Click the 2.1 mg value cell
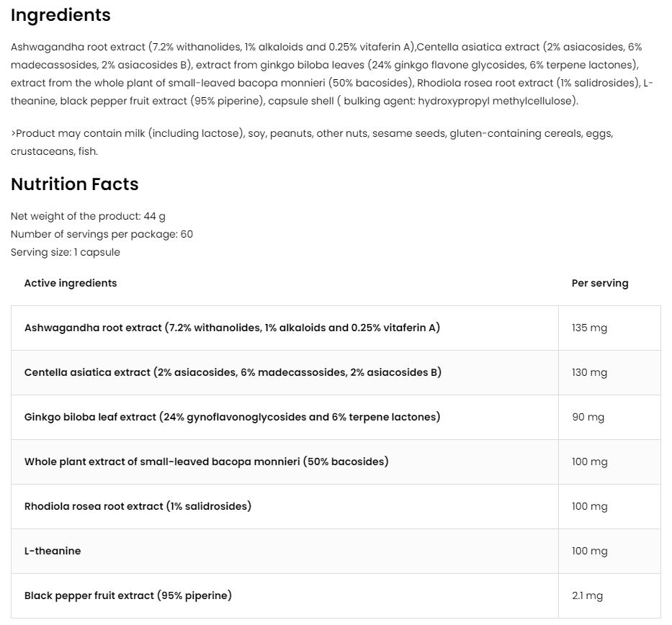This screenshot has width=672, height=625. point(587,595)
